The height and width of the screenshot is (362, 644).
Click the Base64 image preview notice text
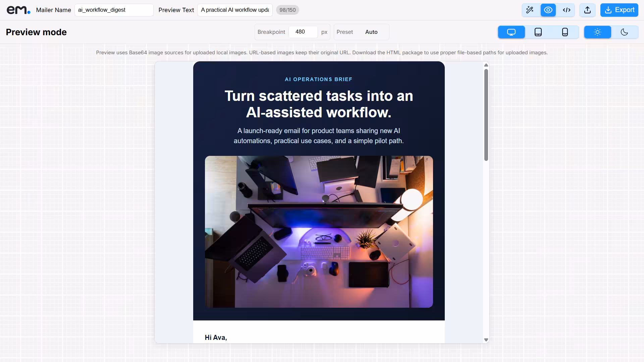322,53
